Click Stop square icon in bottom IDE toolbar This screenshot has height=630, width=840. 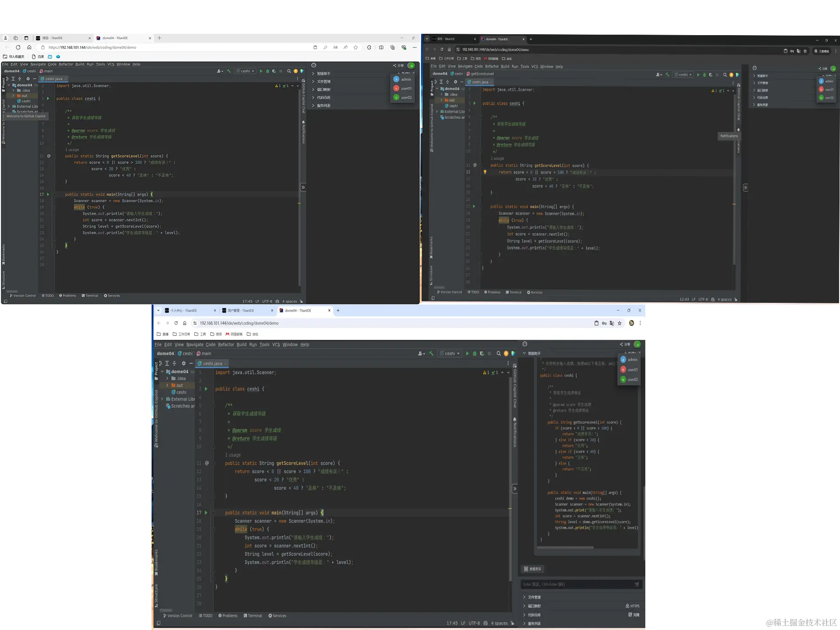489,353
